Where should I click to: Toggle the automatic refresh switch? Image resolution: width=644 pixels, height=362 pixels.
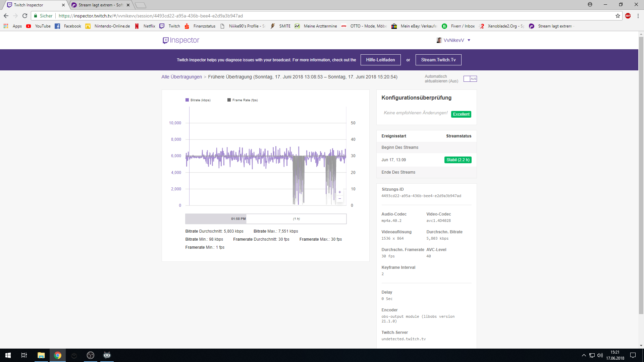(470, 79)
